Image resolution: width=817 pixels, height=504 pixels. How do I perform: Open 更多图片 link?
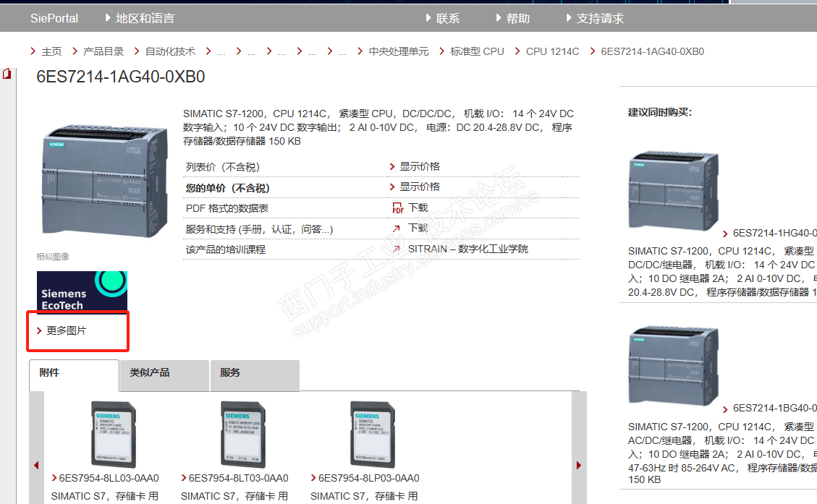(66, 330)
